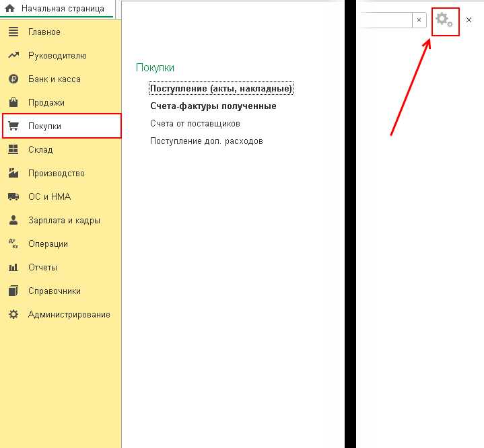The height and width of the screenshot is (448, 484).
Task: Click the Производство factory icon
Action: (13, 173)
